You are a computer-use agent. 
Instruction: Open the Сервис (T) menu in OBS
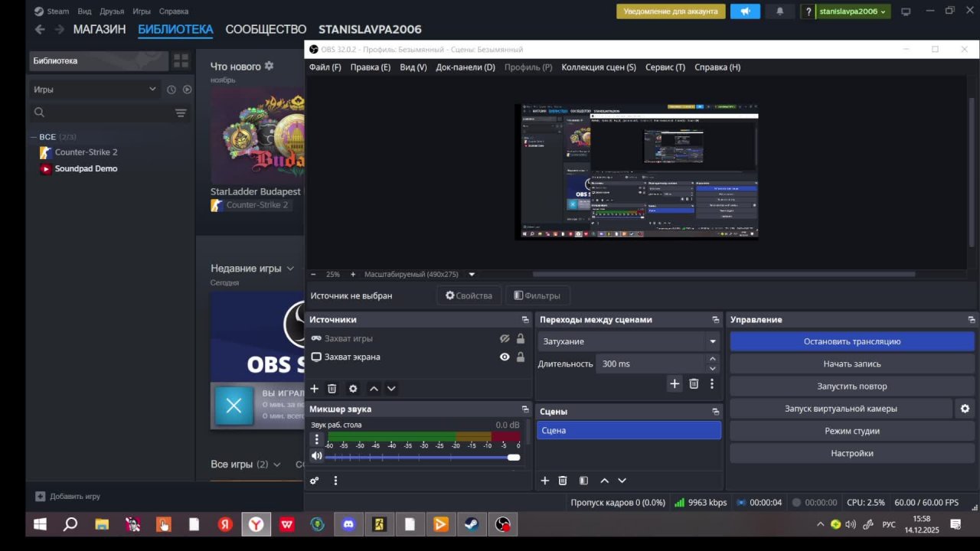[x=665, y=67]
